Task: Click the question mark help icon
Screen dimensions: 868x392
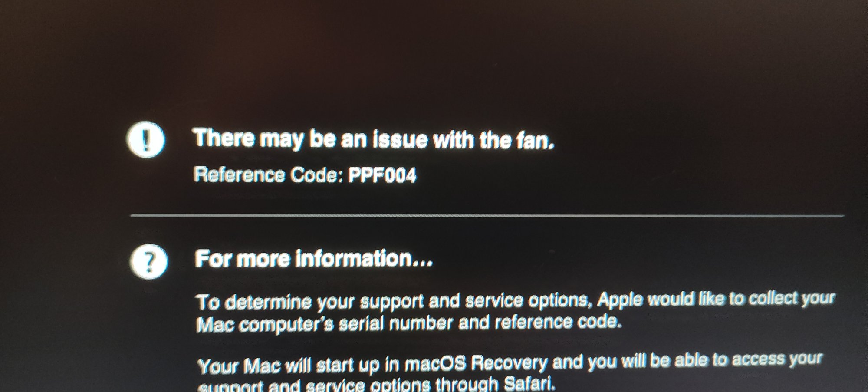Action: click(149, 262)
